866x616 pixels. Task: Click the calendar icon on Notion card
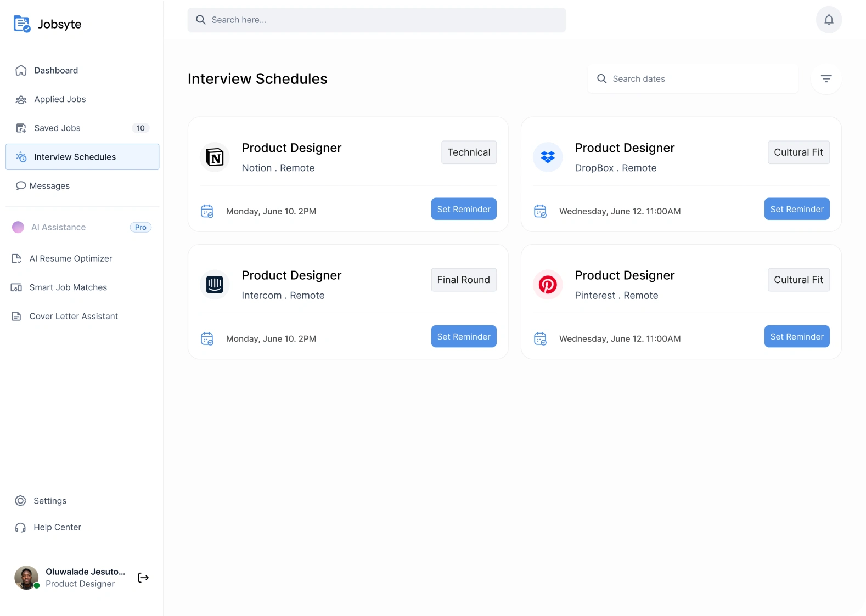[207, 211]
